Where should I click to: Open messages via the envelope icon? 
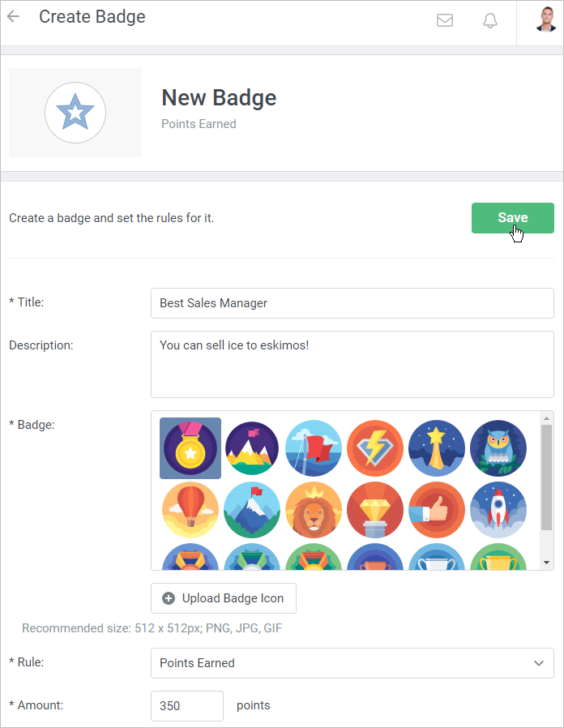[x=444, y=20]
